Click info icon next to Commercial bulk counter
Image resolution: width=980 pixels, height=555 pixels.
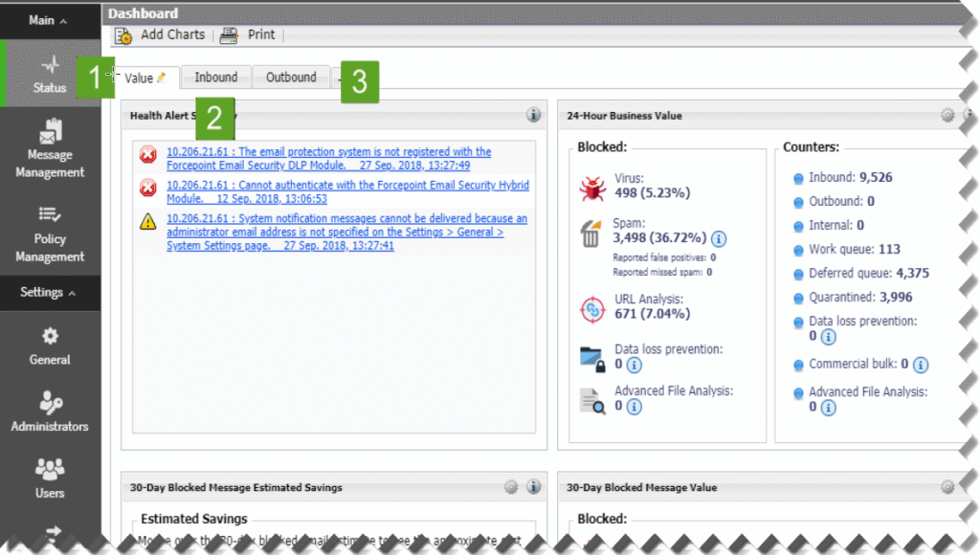tap(920, 365)
